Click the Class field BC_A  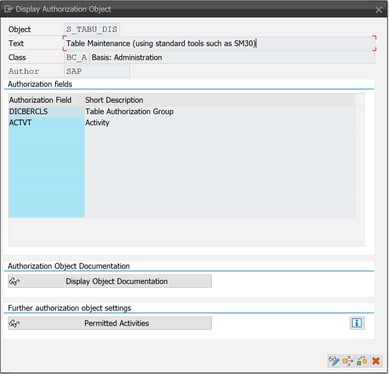pos(76,57)
